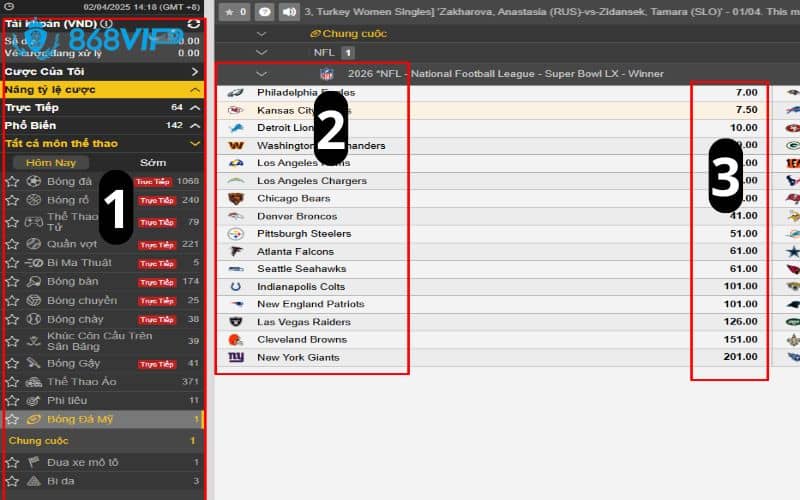Open the favorites star counter
This screenshot has height=500, width=800.
[x=235, y=12]
